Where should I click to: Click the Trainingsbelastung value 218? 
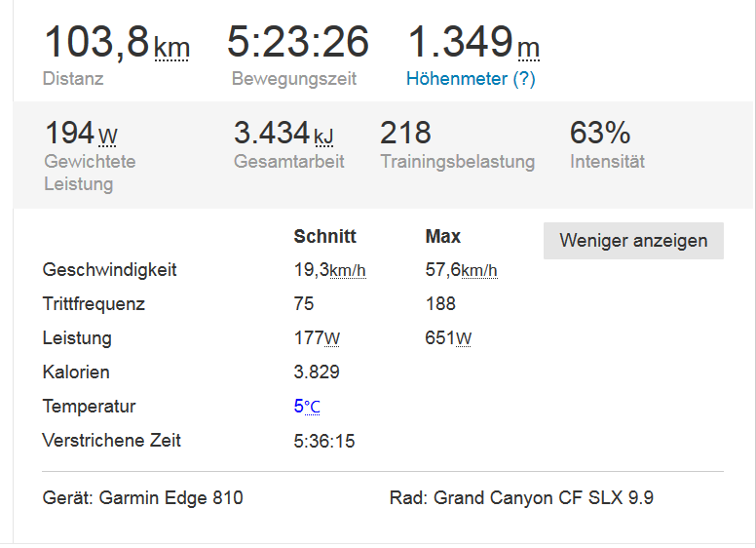[x=405, y=132]
